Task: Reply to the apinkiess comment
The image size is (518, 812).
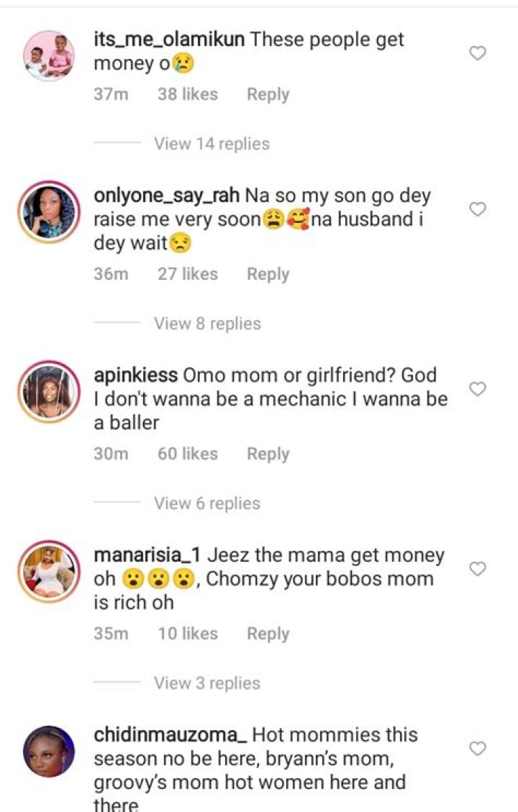Action: pos(268,454)
